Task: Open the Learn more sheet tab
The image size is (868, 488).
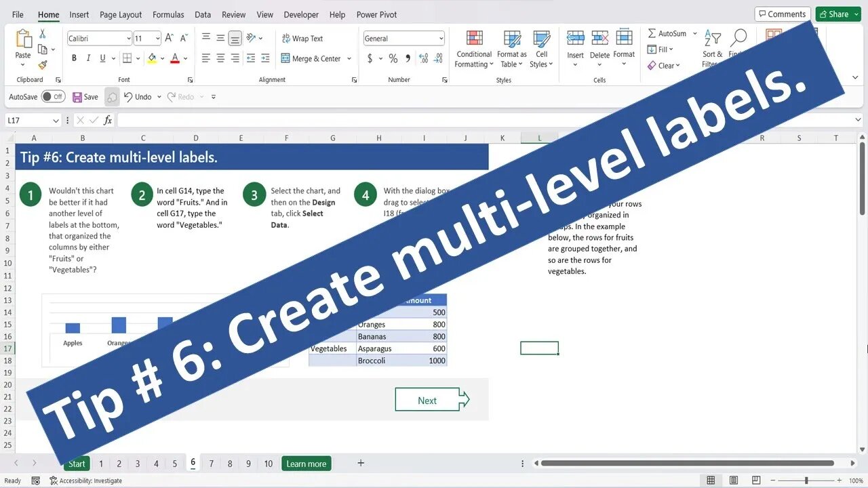Action: coord(307,464)
